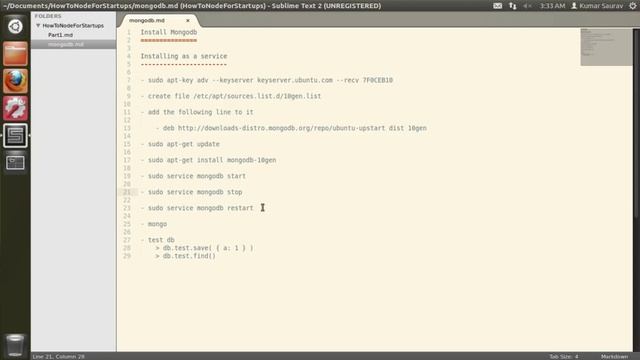Click the 'db.test.find()' line
The width and height of the screenshot is (640, 360).
(x=185, y=256)
